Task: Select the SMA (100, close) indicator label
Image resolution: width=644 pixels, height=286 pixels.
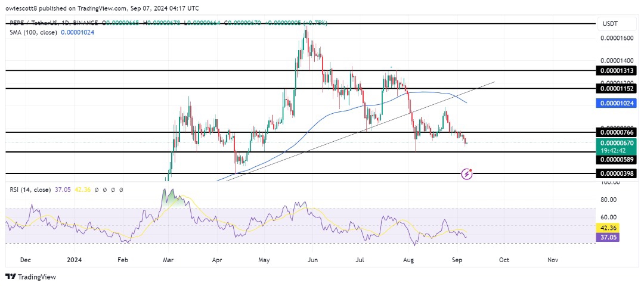Action: click(x=33, y=32)
